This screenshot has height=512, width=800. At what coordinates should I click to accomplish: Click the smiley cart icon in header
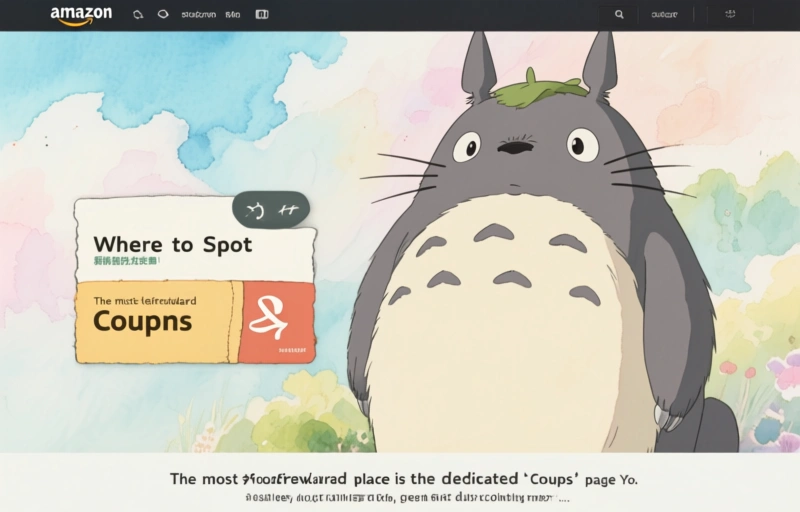(x=730, y=15)
